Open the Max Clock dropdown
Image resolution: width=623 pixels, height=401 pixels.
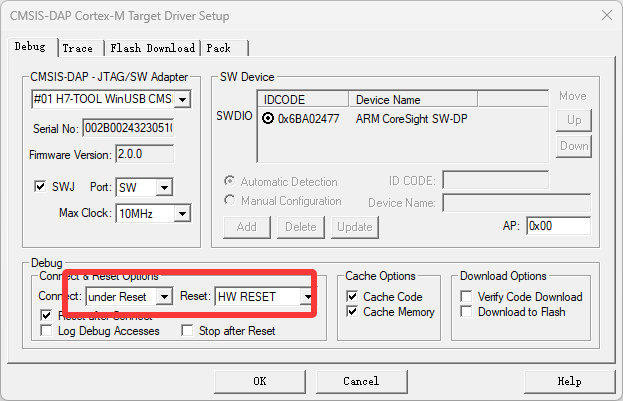coord(181,213)
